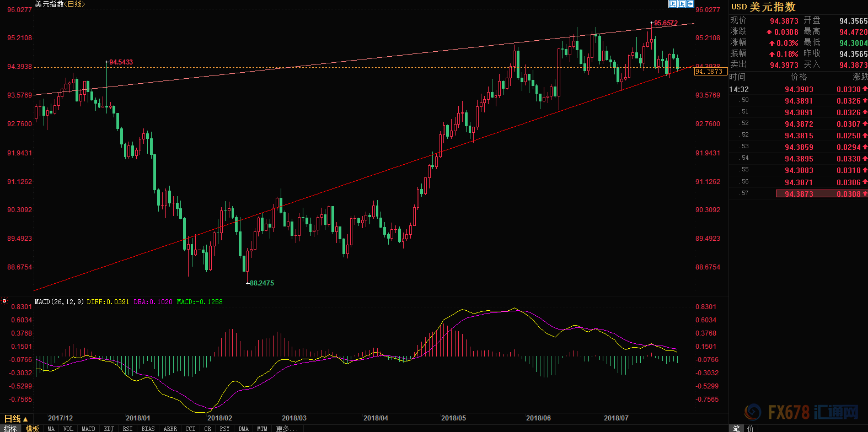
Task: Select the CCI indicator
Action: (x=190, y=428)
